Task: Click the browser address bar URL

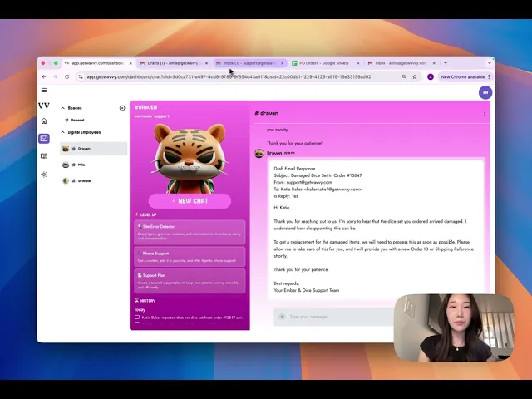Action: click(x=229, y=77)
